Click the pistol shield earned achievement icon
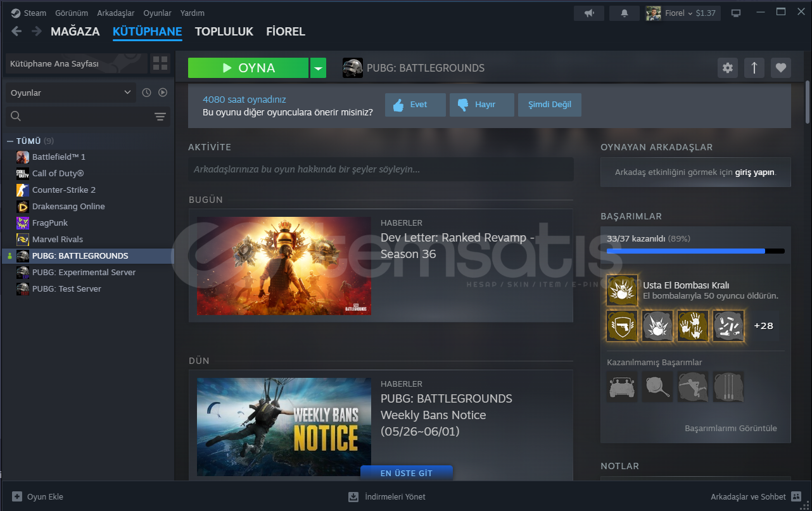The image size is (812, 511). click(x=622, y=326)
